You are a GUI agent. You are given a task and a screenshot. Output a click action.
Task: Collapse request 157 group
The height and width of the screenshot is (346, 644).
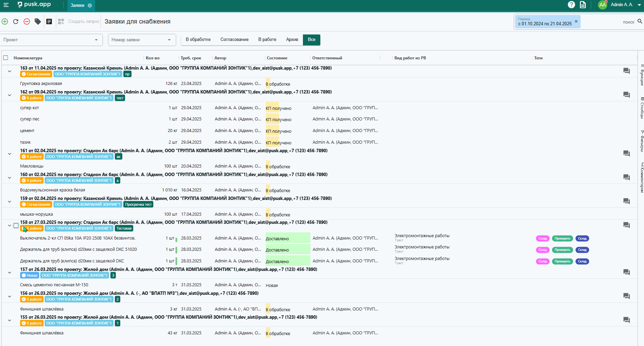click(x=10, y=273)
